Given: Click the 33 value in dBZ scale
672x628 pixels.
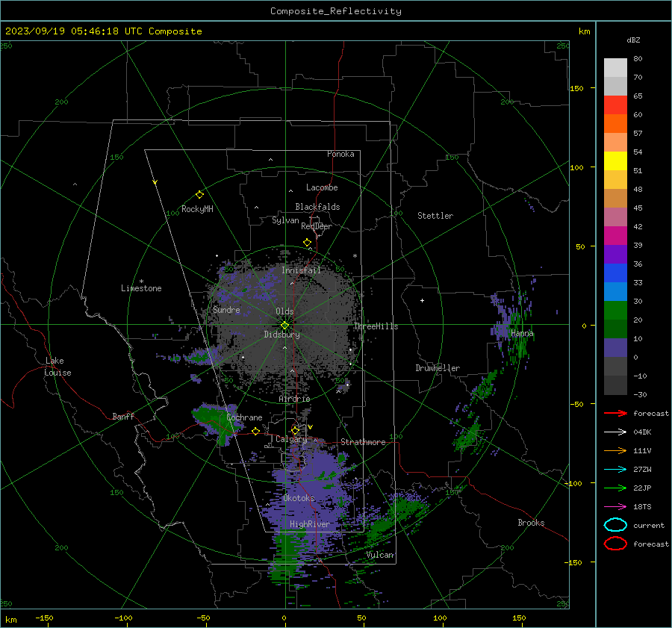Looking at the screenshot, I should (x=638, y=282).
